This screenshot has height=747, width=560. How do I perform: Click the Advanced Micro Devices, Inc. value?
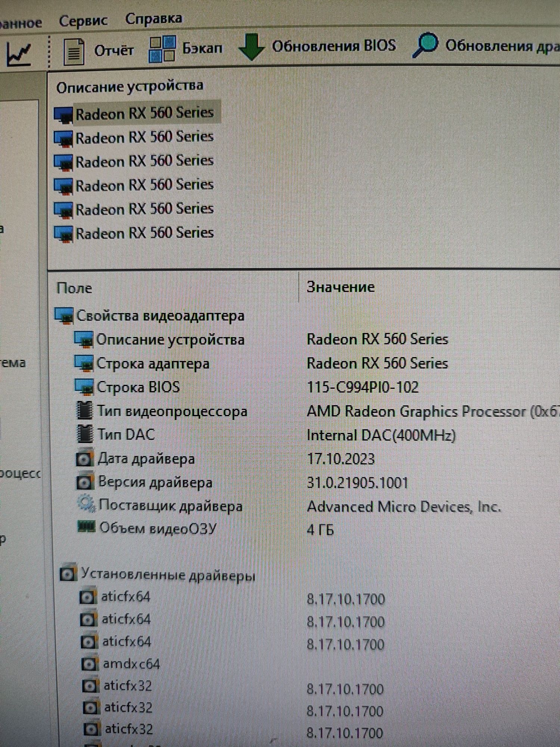pyautogui.click(x=404, y=506)
